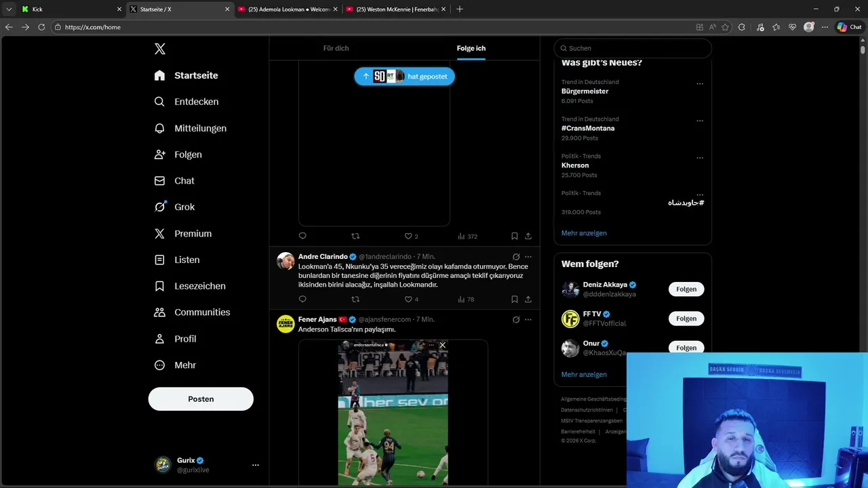Click the Posten button
868x488 pixels.
click(x=201, y=399)
